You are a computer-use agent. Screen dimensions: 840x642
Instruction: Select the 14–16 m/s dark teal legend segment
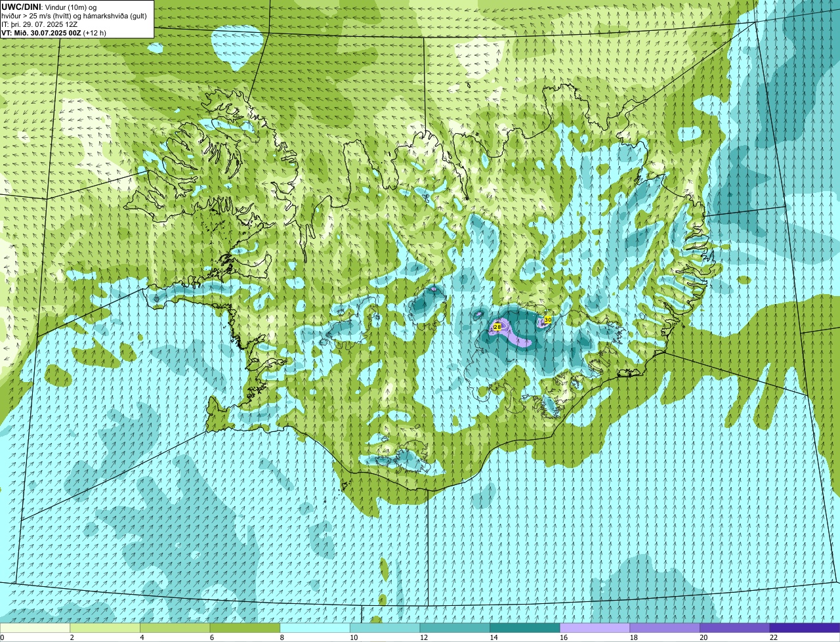[525, 628]
